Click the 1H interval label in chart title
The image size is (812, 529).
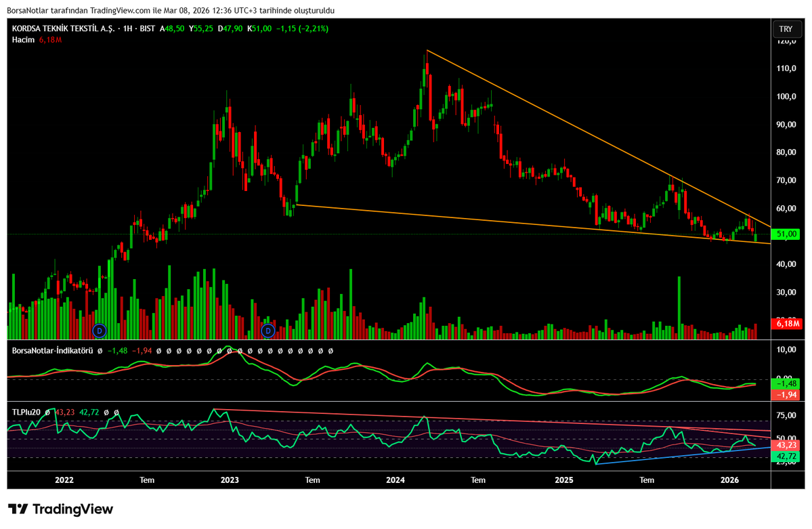point(127,28)
